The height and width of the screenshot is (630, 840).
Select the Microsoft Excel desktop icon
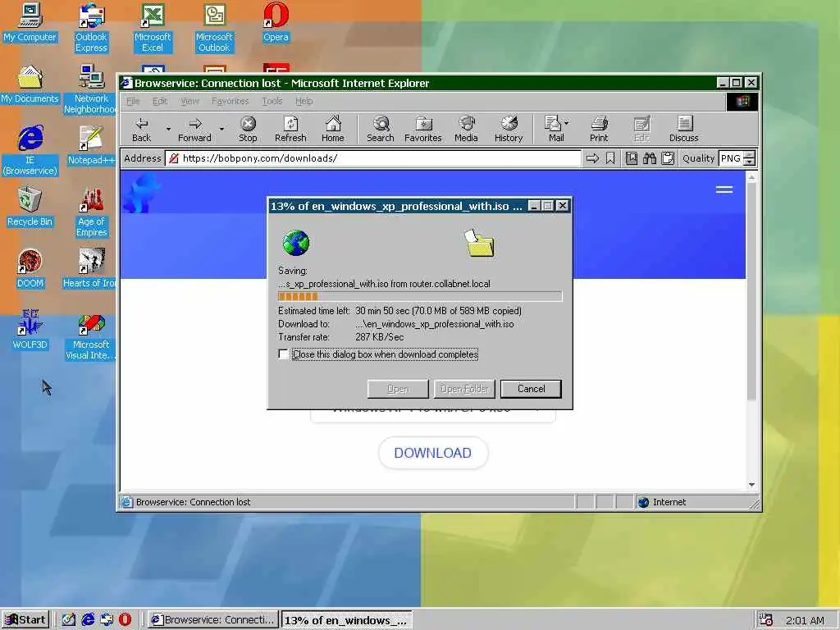pos(153,28)
